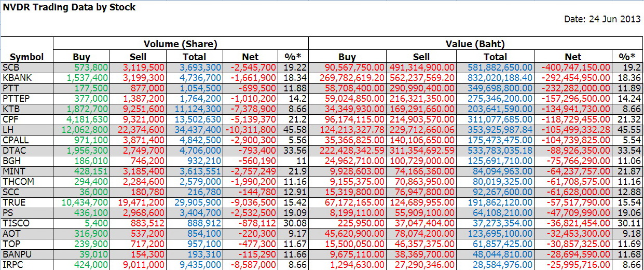644x270 pixels.
Task: Click the SCB symbol cell
Action: (x=10, y=67)
